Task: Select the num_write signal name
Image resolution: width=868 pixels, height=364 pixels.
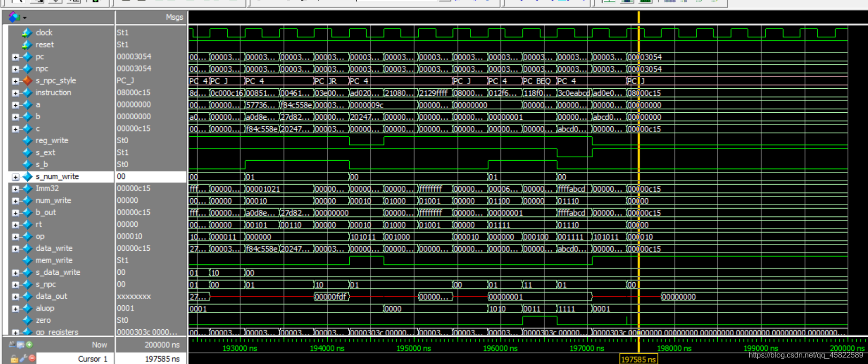Action: point(54,200)
